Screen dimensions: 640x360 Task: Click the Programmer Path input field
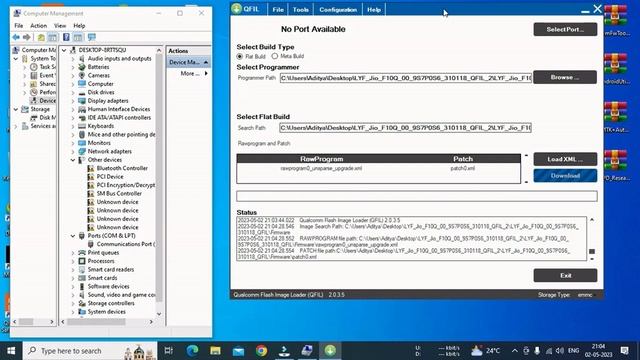click(406, 78)
